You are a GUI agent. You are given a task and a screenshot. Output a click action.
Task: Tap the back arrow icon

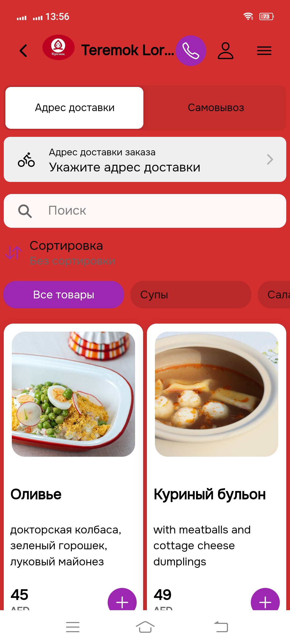click(x=23, y=50)
